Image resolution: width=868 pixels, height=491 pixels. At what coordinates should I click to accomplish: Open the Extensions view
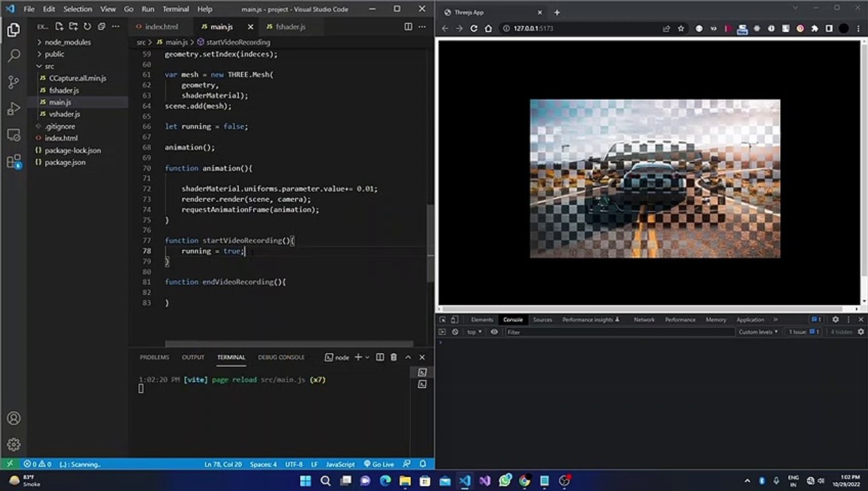[14, 162]
